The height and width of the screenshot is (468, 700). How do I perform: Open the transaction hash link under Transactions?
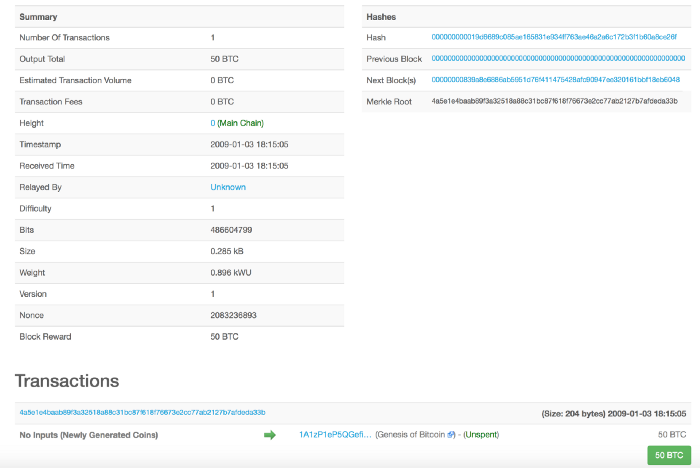click(x=142, y=412)
